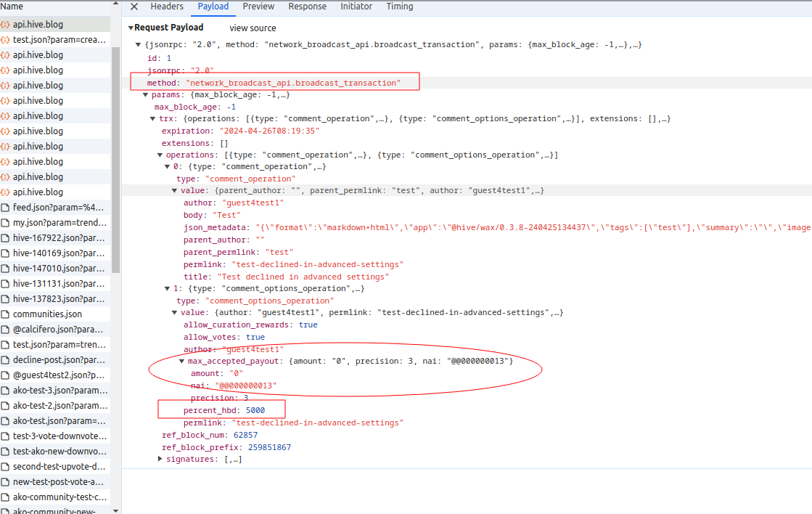Close the request details panel with X
This screenshot has height=514, width=812.
click(134, 7)
